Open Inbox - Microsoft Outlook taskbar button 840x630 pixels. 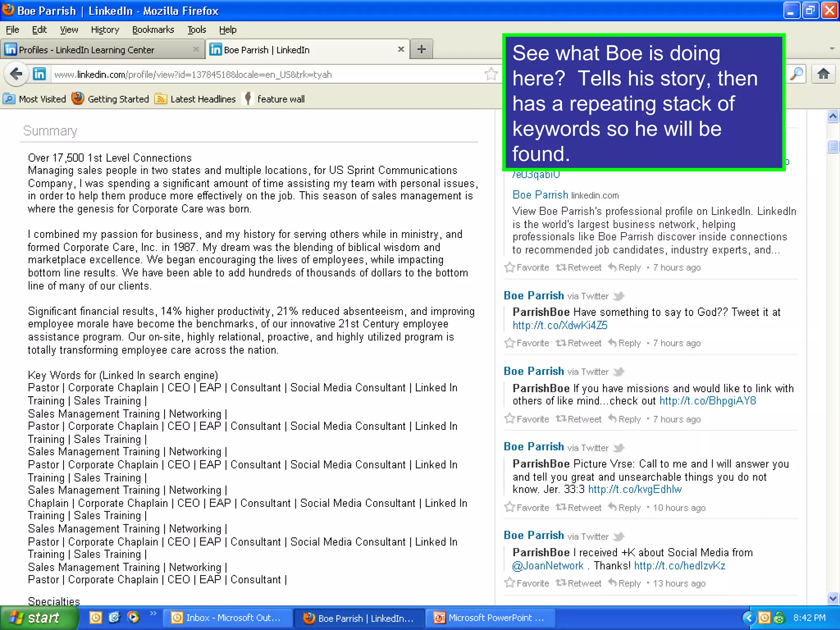228,618
